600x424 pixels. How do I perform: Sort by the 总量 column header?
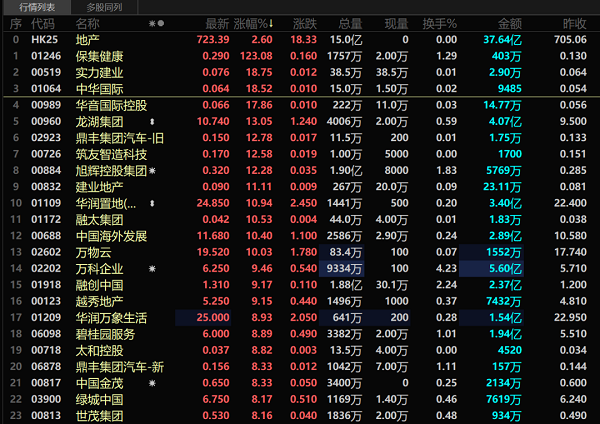(x=349, y=23)
